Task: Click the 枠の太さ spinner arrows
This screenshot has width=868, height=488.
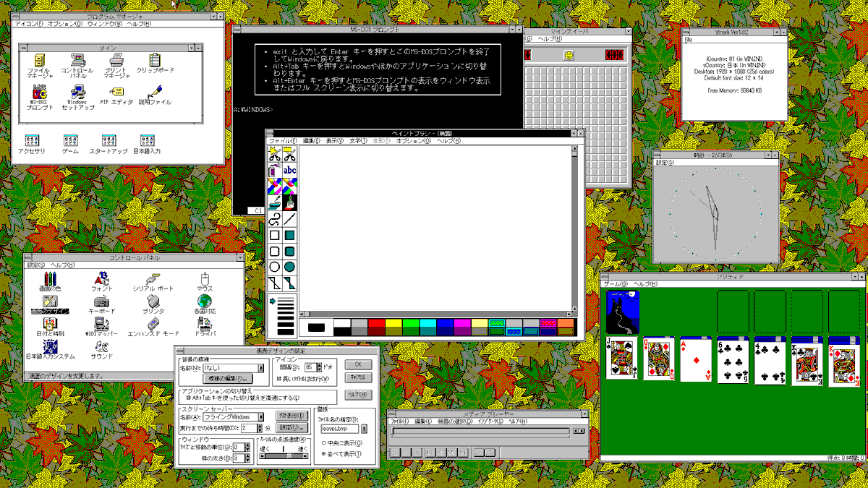Action: [247, 458]
